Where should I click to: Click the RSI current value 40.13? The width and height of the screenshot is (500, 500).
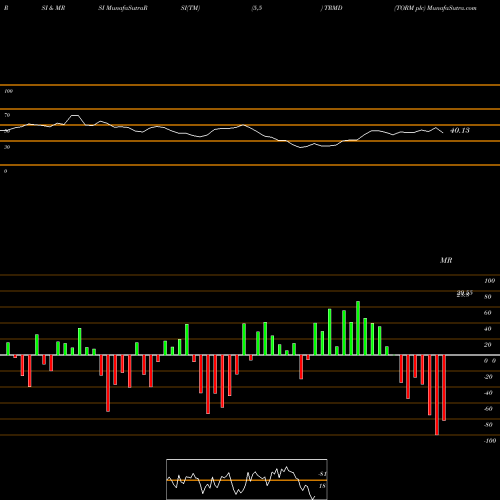[x=460, y=130]
